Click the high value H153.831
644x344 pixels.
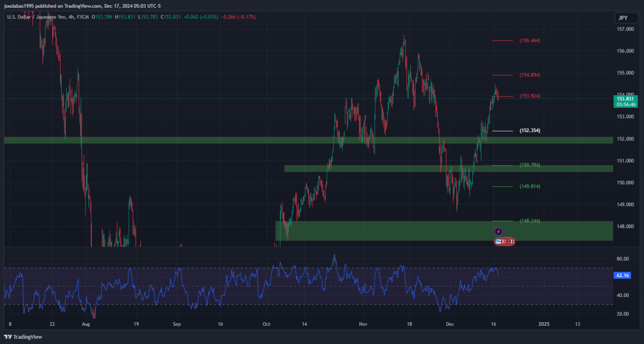(x=125, y=17)
